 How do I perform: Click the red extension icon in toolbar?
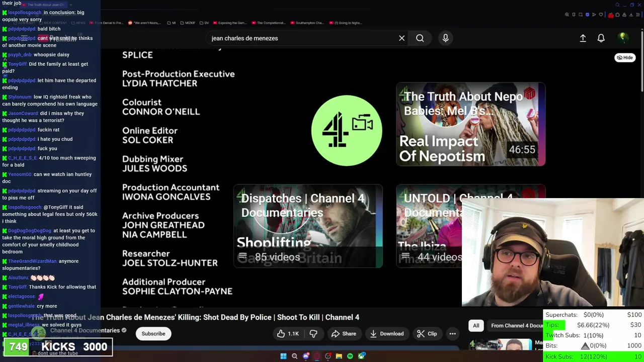(x=611, y=15)
